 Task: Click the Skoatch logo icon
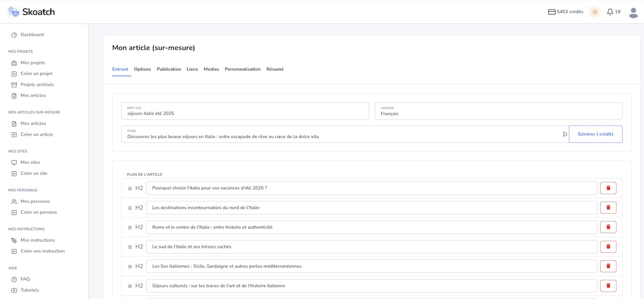[x=14, y=12]
